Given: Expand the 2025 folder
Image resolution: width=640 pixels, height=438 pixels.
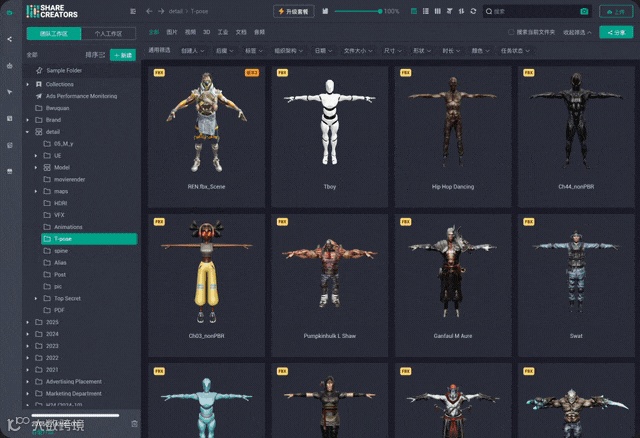Looking at the screenshot, I should 28,322.
